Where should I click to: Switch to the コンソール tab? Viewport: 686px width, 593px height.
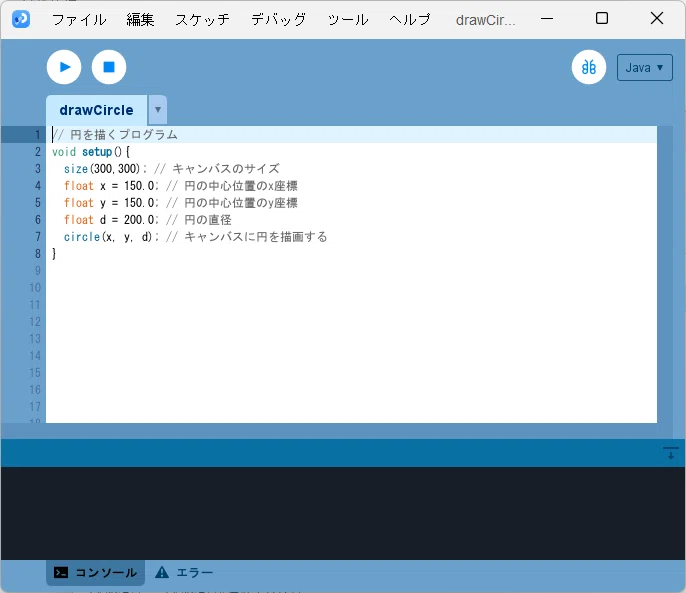click(95, 572)
